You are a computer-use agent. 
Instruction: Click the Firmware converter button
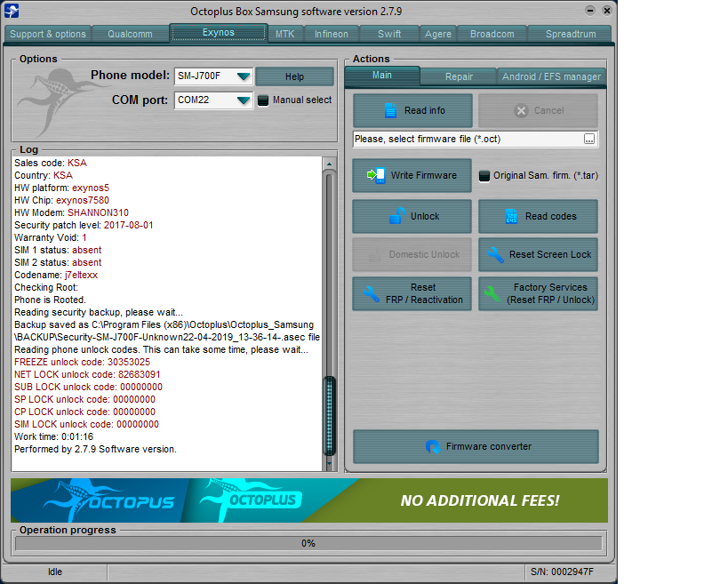click(476, 446)
